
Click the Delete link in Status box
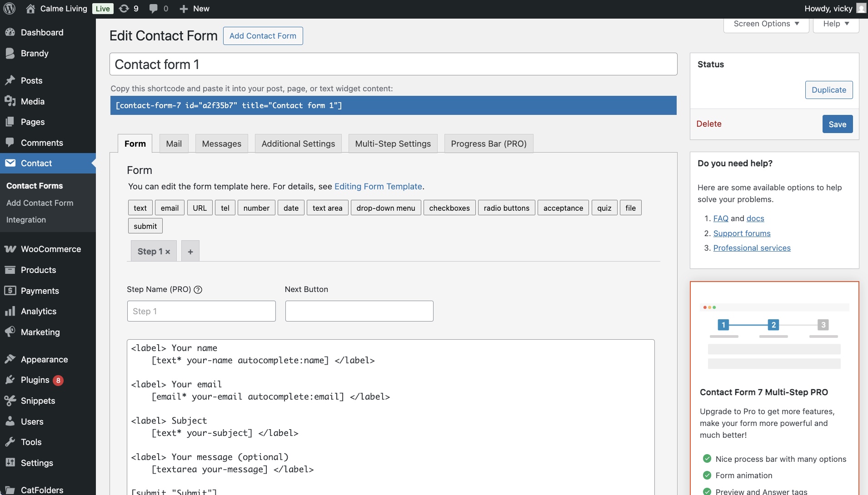pyautogui.click(x=709, y=124)
